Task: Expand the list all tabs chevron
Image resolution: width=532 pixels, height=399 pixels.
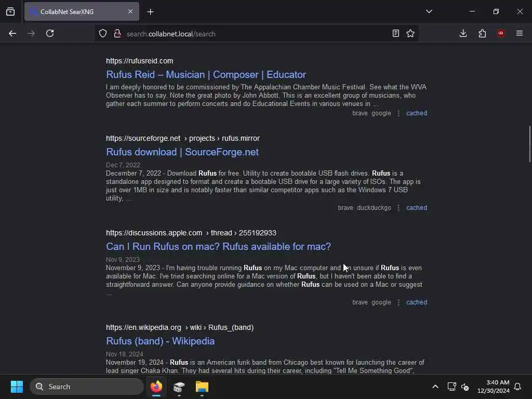Action: [429, 11]
